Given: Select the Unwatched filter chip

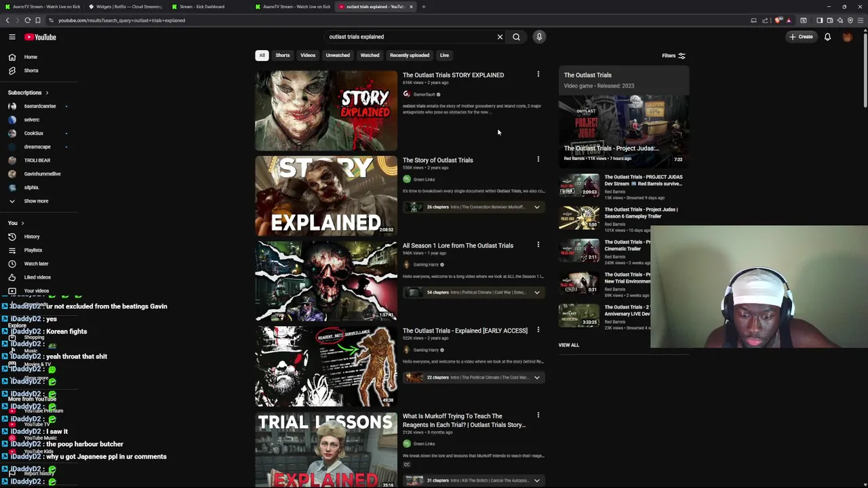Looking at the screenshot, I should 338,56.
